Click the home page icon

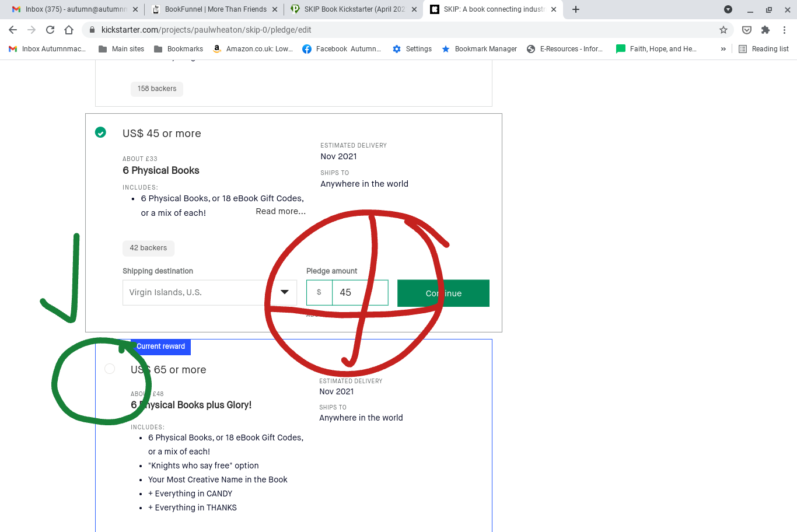point(69,30)
